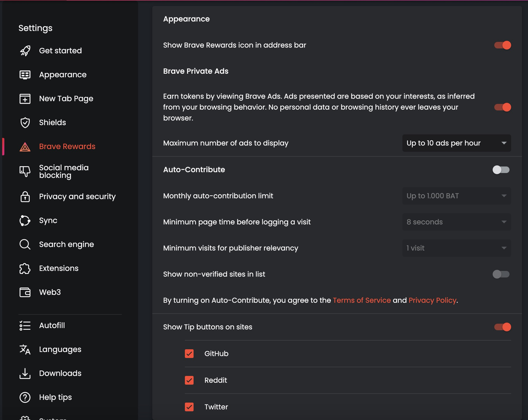Screen dimensions: 528x420
Task: Expand the Monthly auto-contribution limit dropdown
Action: coord(456,196)
